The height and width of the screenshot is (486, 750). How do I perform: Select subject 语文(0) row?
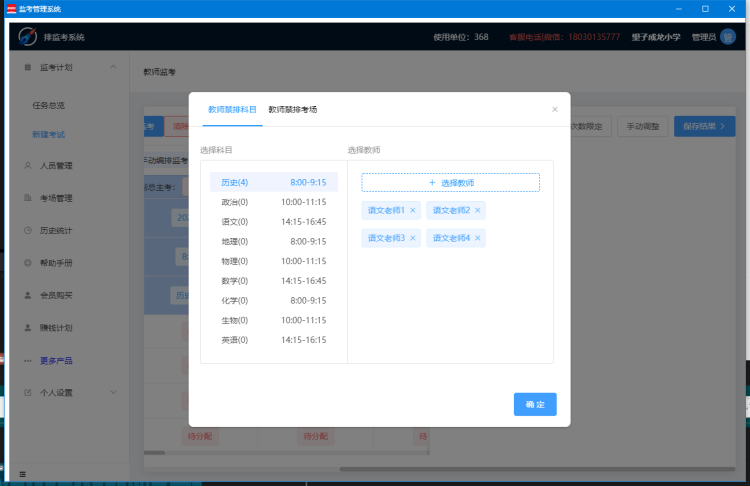click(x=274, y=221)
